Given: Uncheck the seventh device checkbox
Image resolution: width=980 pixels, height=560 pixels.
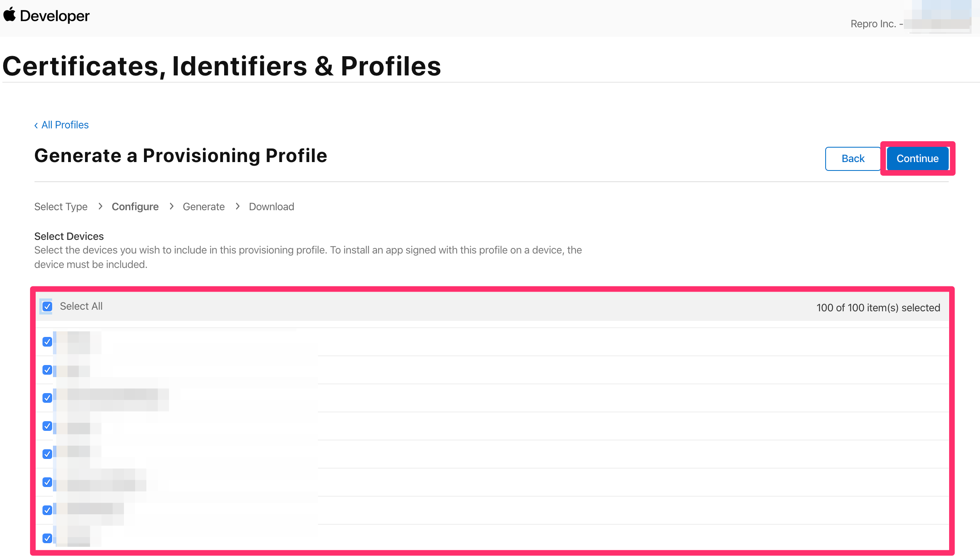Looking at the screenshot, I should coord(47,510).
